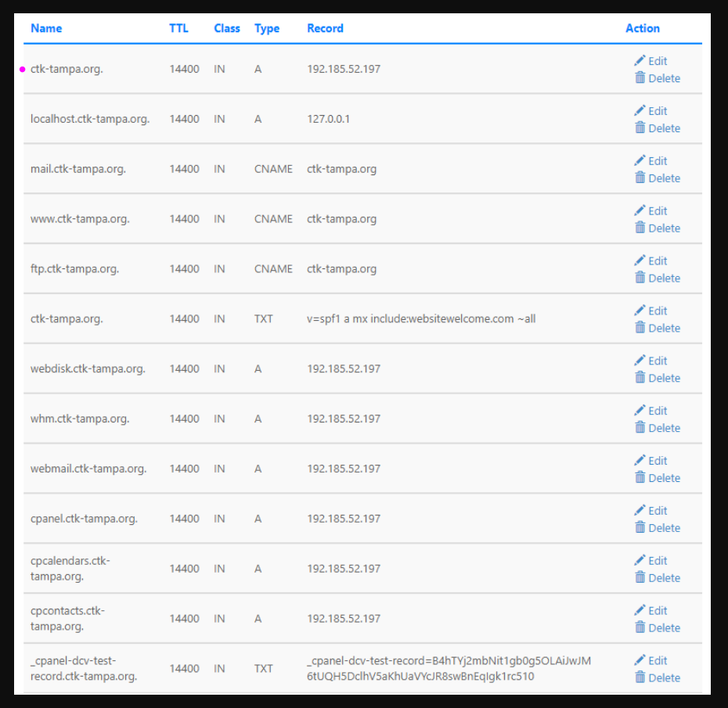Viewport: 728px width, 708px height.
Task: Click pencil icon for webmail.ctk-tampa.org row
Action: click(640, 461)
